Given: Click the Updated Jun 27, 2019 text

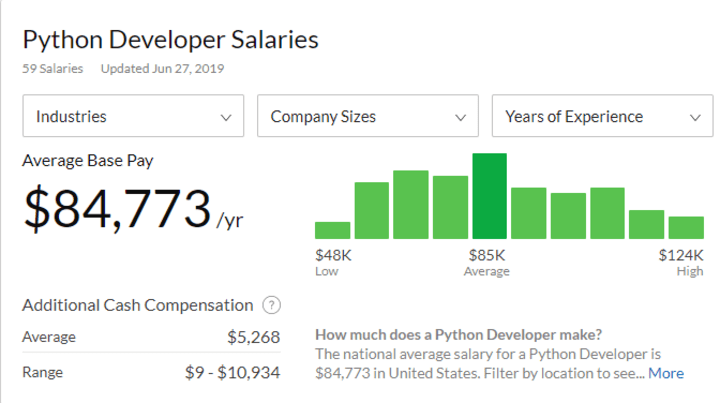Looking at the screenshot, I should click(163, 69).
